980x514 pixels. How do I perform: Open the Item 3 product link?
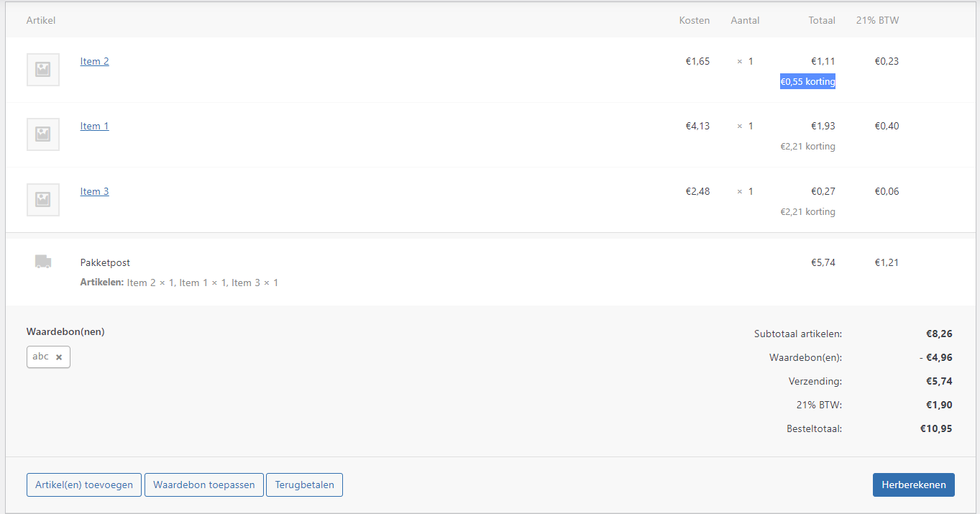click(94, 191)
